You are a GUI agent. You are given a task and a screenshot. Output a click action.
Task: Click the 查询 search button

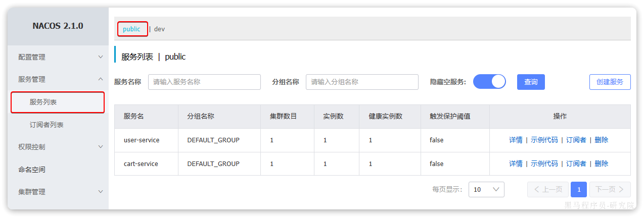pyautogui.click(x=530, y=82)
